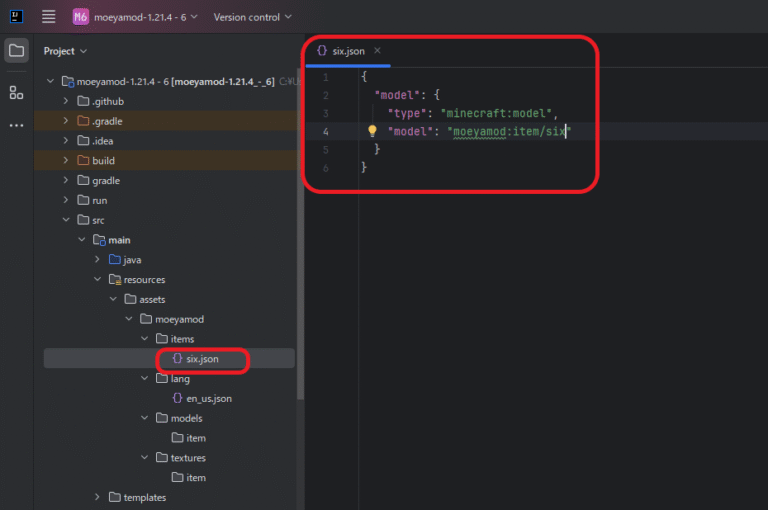
Task: Click the yellow lightbulb quick-fix icon
Action: click(x=372, y=131)
